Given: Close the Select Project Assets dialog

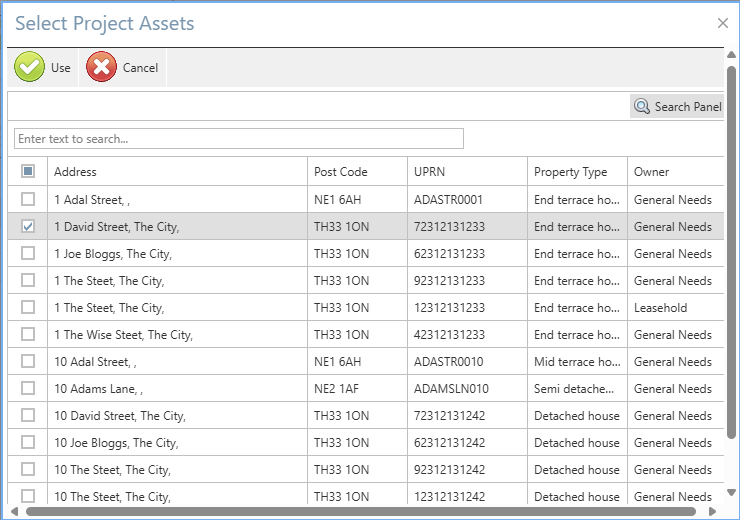Looking at the screenshot, I should 723,23.
